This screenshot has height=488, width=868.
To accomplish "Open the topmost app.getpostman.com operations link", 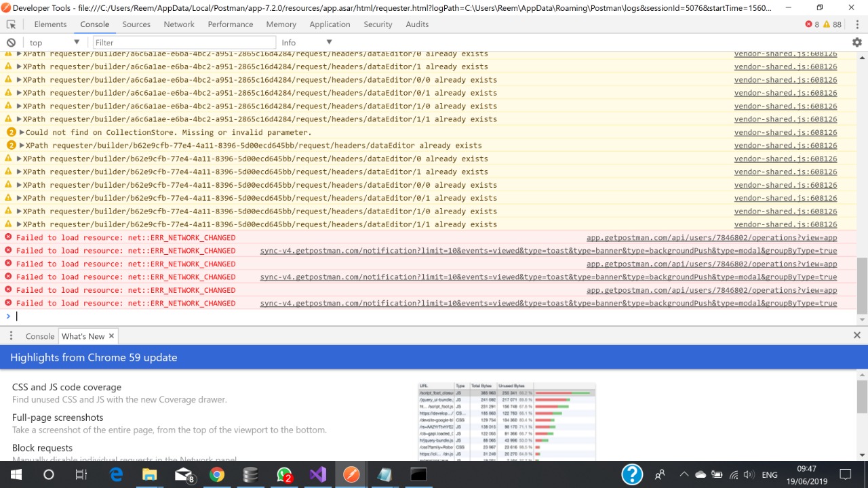I will [x=711, y=237].
